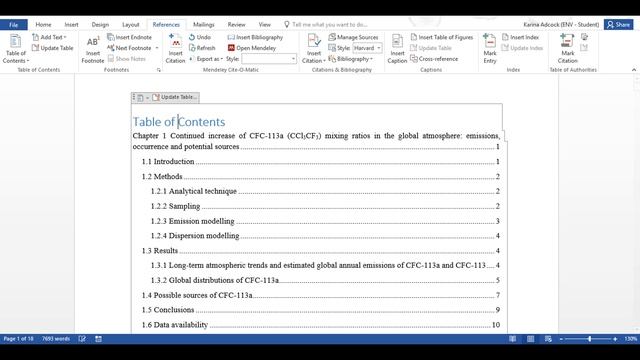Click Word Insert Citation button
Image resolution: width=640 pixels, height=360 pixels.
(314, 49)
